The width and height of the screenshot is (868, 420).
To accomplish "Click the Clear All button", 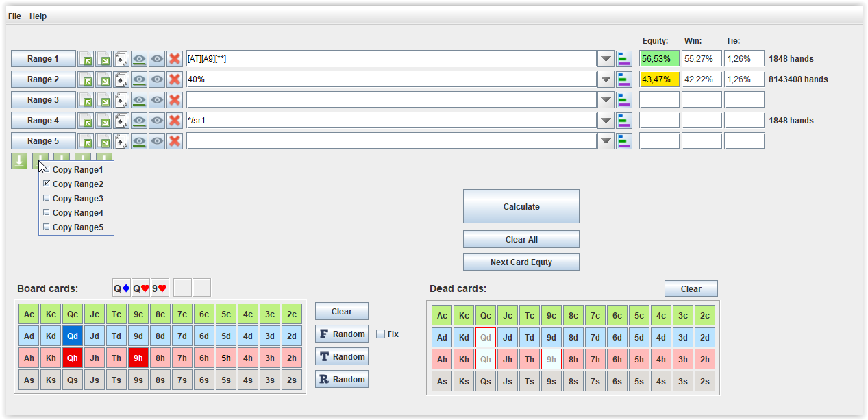I will coord(521,239).
